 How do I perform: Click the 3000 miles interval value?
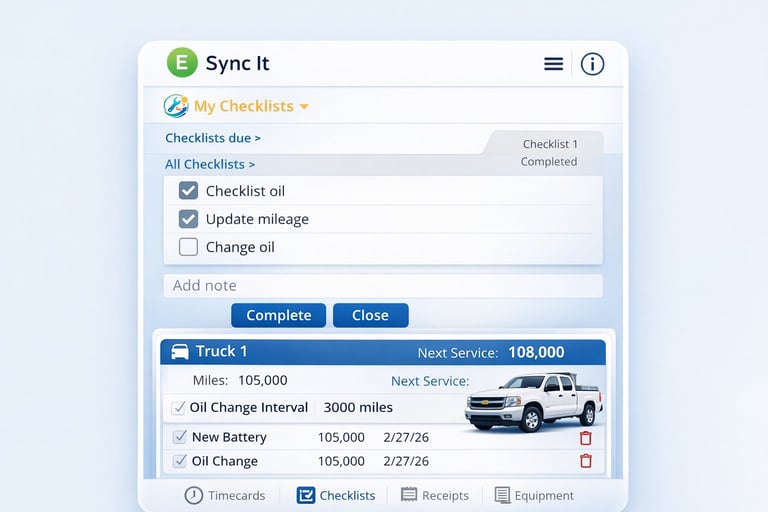tap(358, 408)
